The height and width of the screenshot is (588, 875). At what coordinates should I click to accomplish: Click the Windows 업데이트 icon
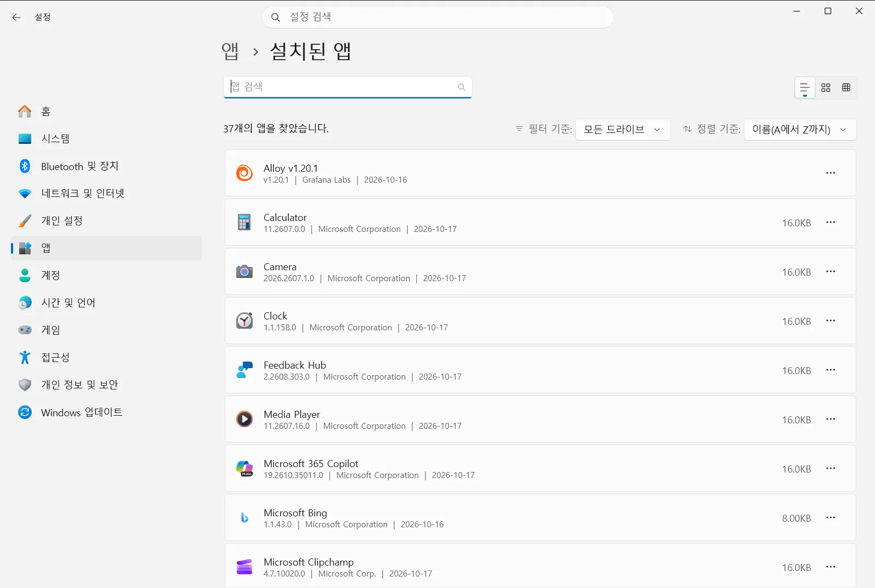25,412
